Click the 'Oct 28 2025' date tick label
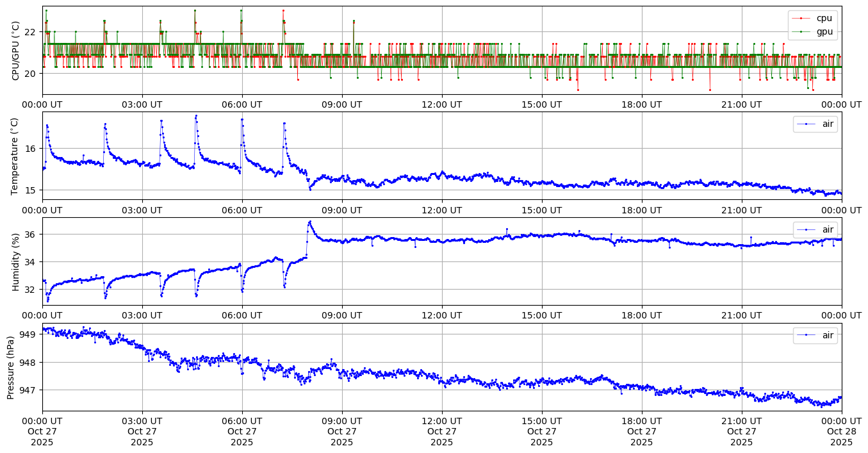The width and height of the screenshot is (868, 453). pos(841,431)
